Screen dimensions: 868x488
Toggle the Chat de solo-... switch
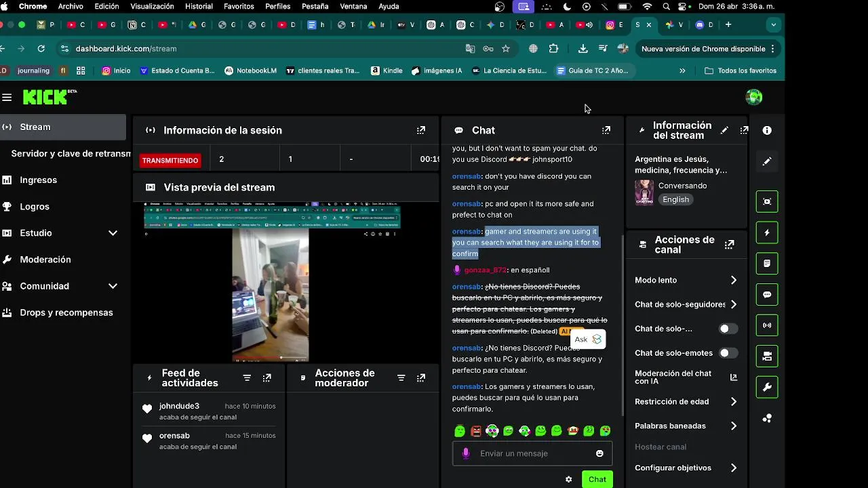click(x=728, y=329)
